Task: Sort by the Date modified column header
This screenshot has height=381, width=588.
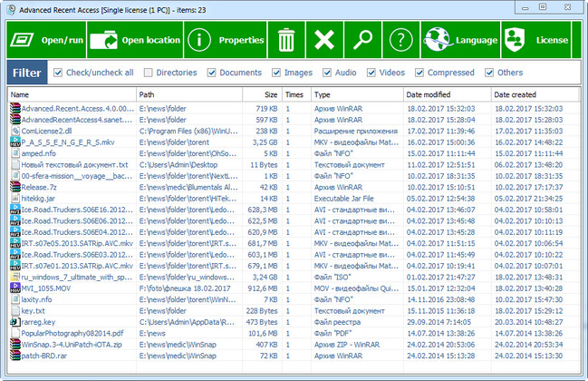Action: [x=448, y=94]
